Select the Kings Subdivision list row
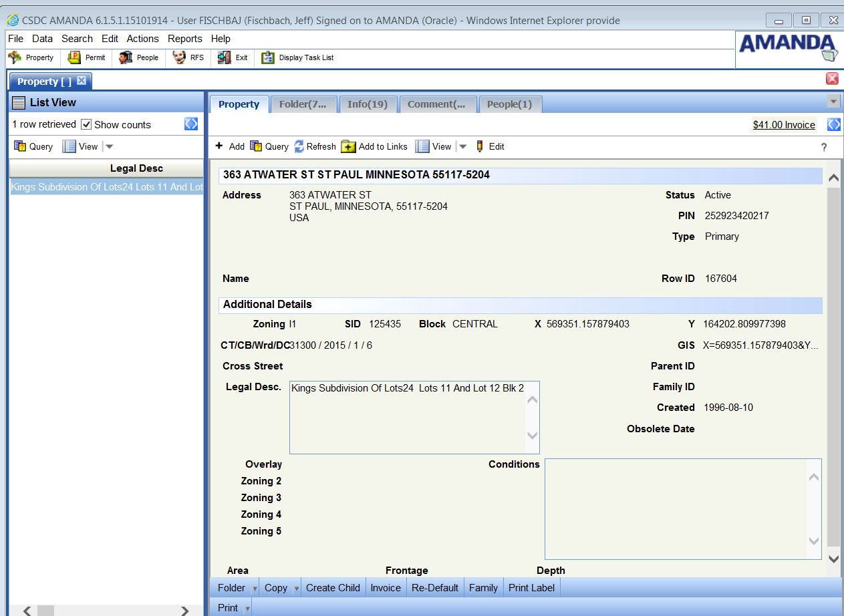This screenshot has height=616, width=844. coord(106,187)
